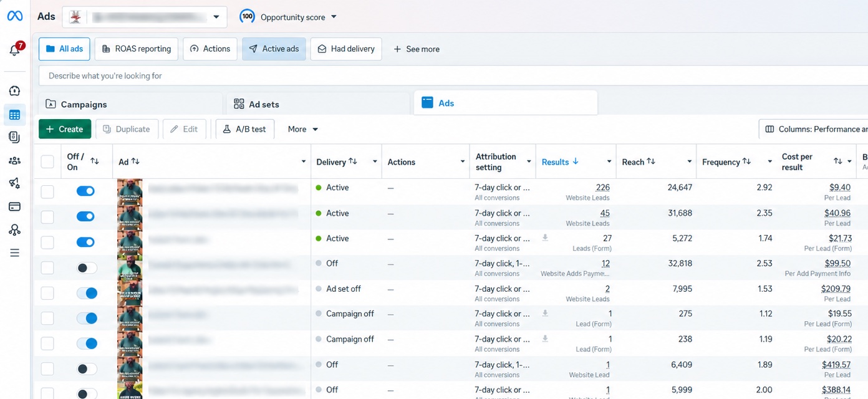The height and width of the screenshot is (399, 868).
Task: Open the Columns: Performance dropdown
Action: coord(814,129)
